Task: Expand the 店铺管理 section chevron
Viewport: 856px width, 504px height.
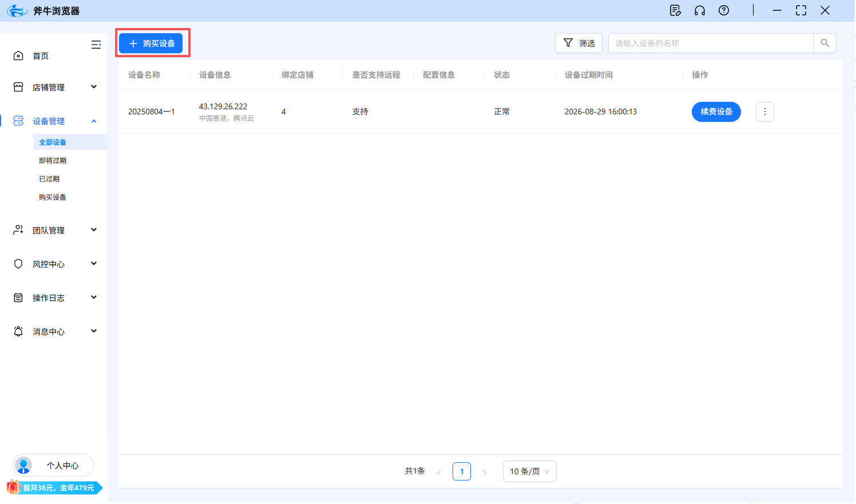Action: [x=93, y=86]
